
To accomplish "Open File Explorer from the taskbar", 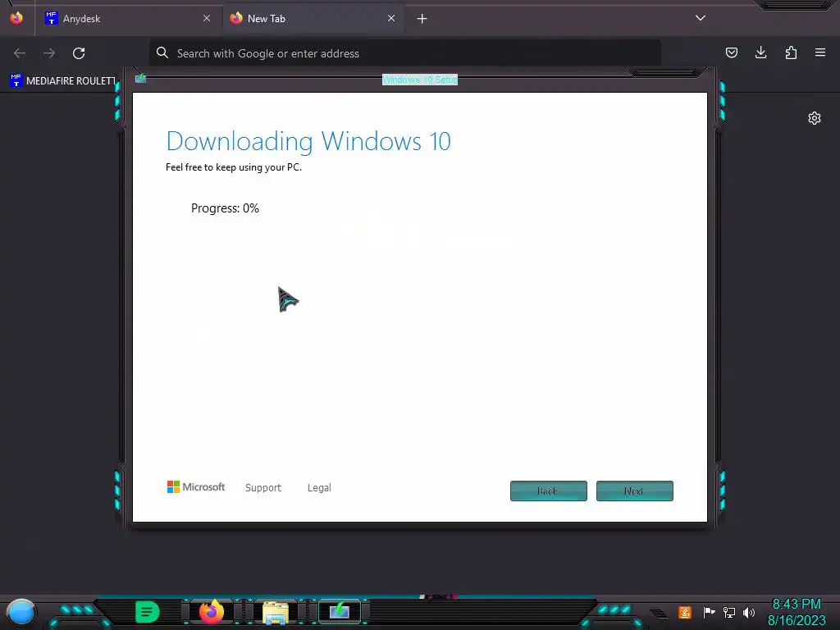I will click(276, 612).
